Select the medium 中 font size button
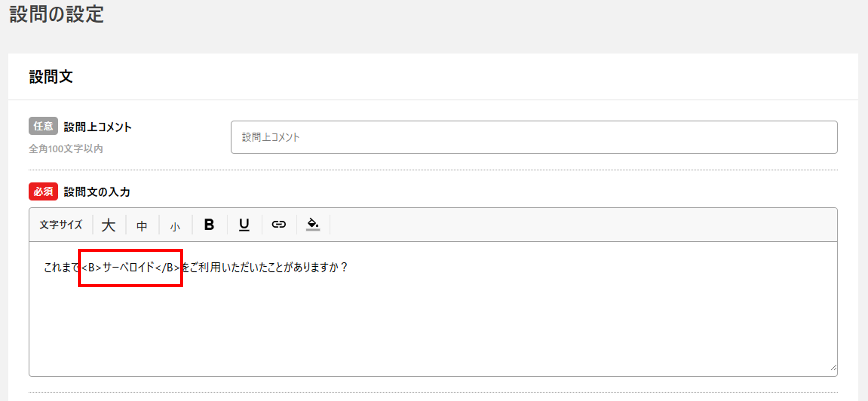The width and height of the screenshot is (868, 401). coord(142,225)
